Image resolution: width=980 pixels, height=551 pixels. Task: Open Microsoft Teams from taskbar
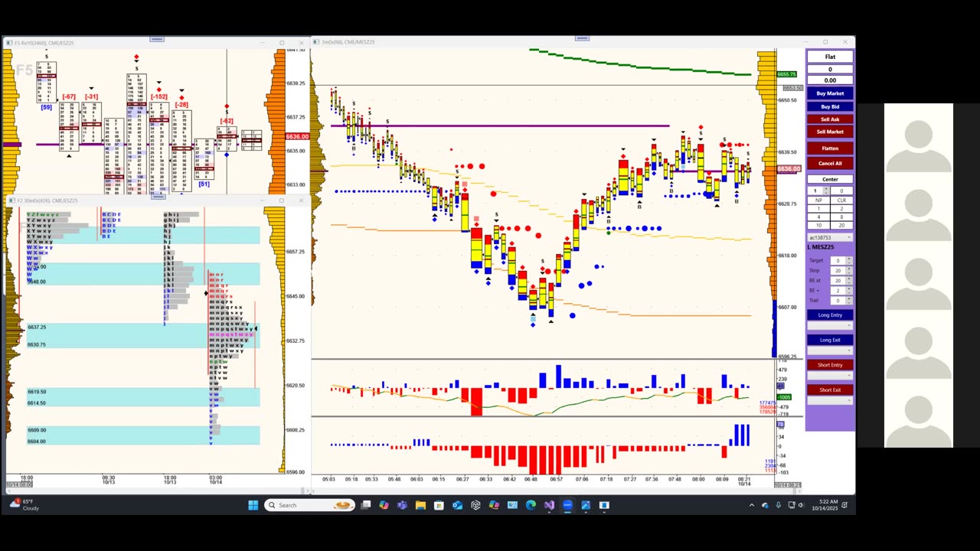click(402, 505)
